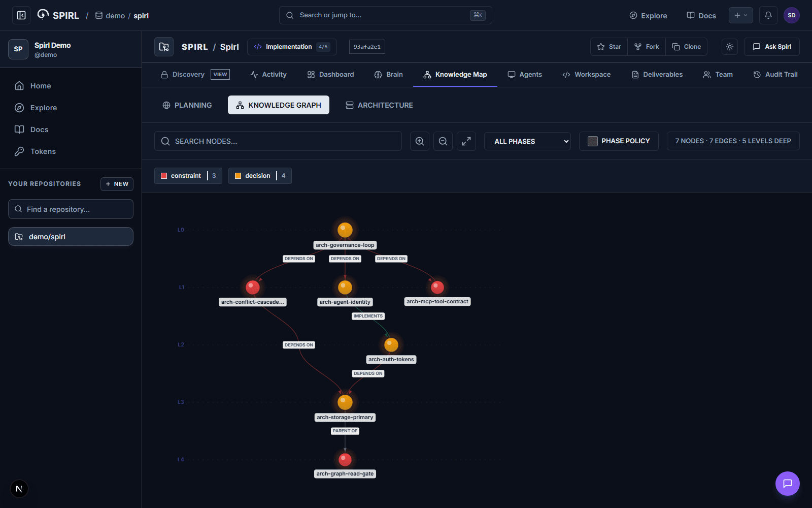Screen dimensions: 812x508
Task: Focus the Find a repository field
Action: [71, 209]
